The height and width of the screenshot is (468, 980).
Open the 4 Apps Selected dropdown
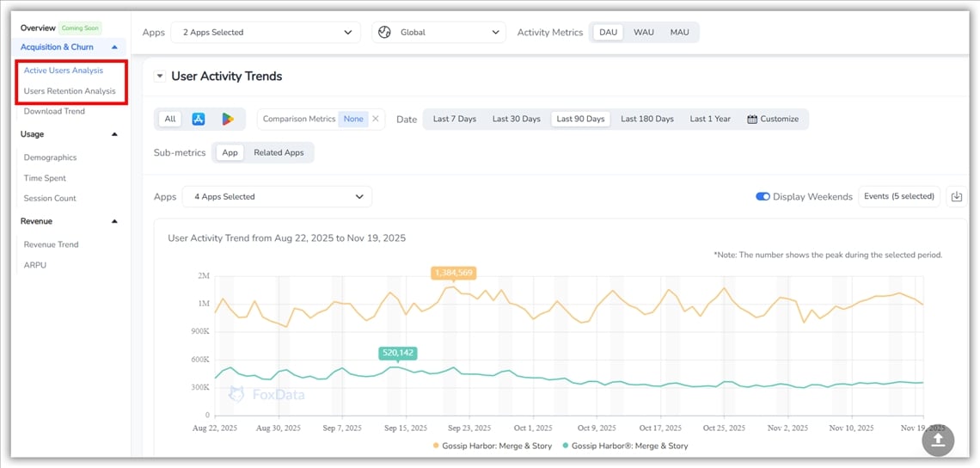(277, 197)
